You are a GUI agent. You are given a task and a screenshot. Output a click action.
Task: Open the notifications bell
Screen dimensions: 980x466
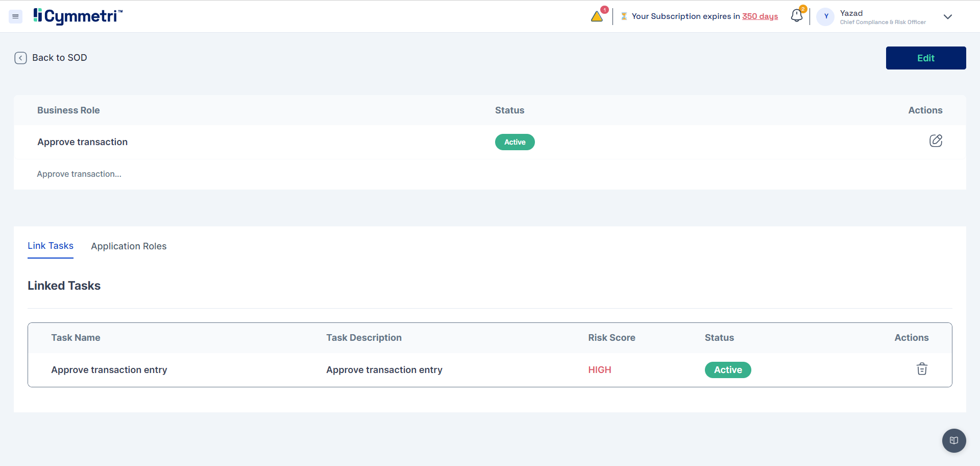click(796, 16)
